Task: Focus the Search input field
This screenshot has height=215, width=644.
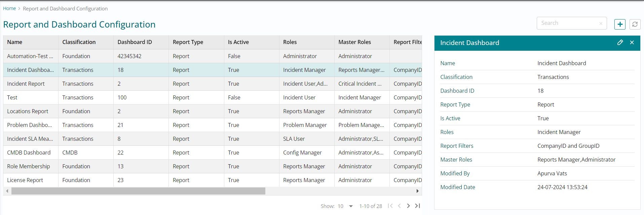Action: pyautogui.click(x=568, y=23)
